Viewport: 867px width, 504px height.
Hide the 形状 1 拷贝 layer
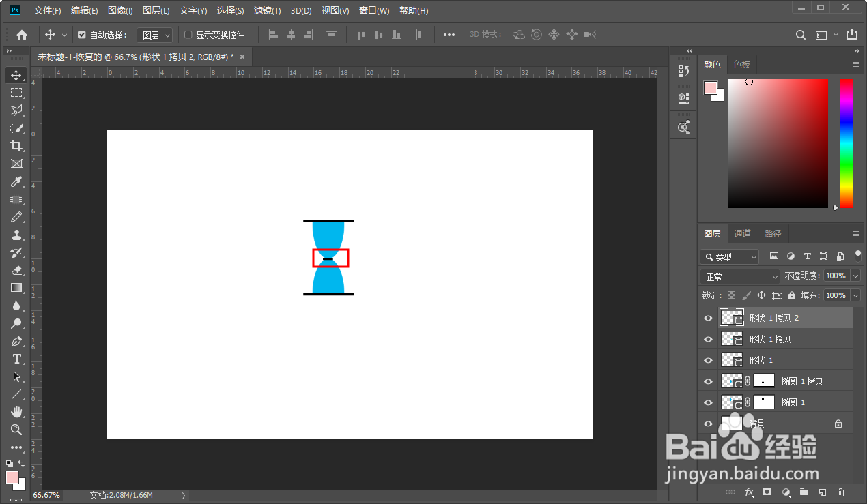point(708,339)
